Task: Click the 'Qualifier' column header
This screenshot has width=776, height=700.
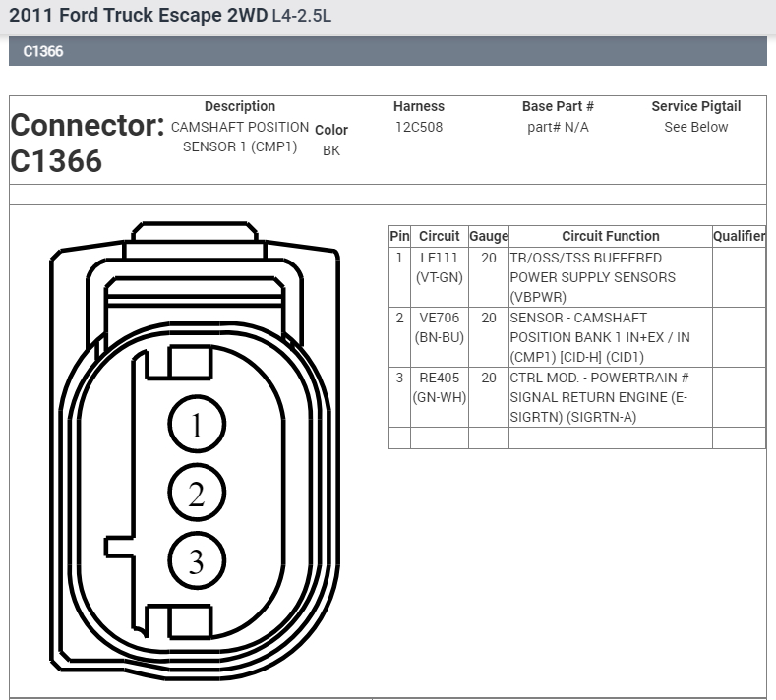Action: [x=739, y=237]
